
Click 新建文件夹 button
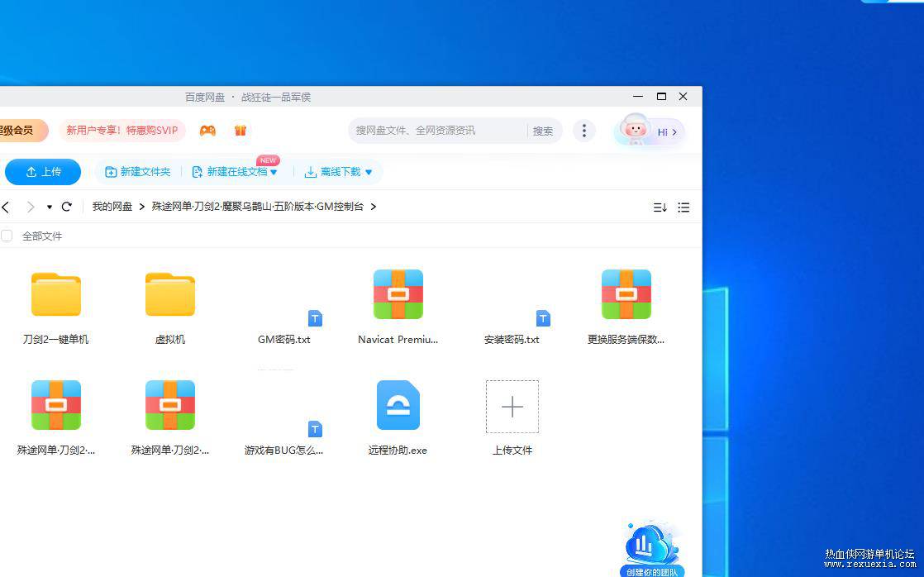coord(138,171)
